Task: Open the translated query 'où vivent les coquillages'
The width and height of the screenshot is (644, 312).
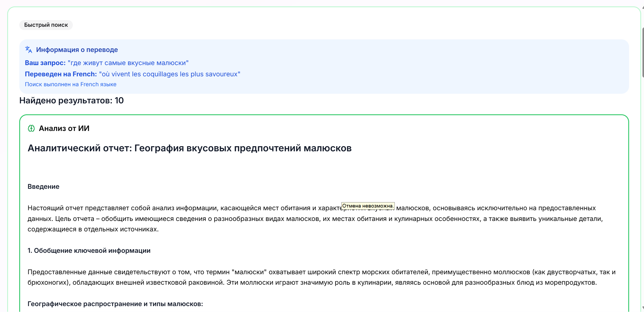Action: tap(170, 74)
